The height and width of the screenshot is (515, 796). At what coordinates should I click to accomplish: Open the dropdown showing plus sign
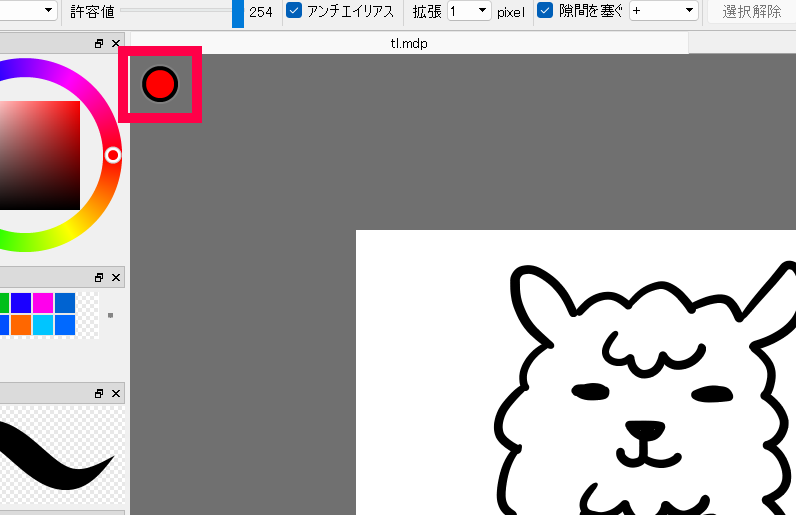663,11
